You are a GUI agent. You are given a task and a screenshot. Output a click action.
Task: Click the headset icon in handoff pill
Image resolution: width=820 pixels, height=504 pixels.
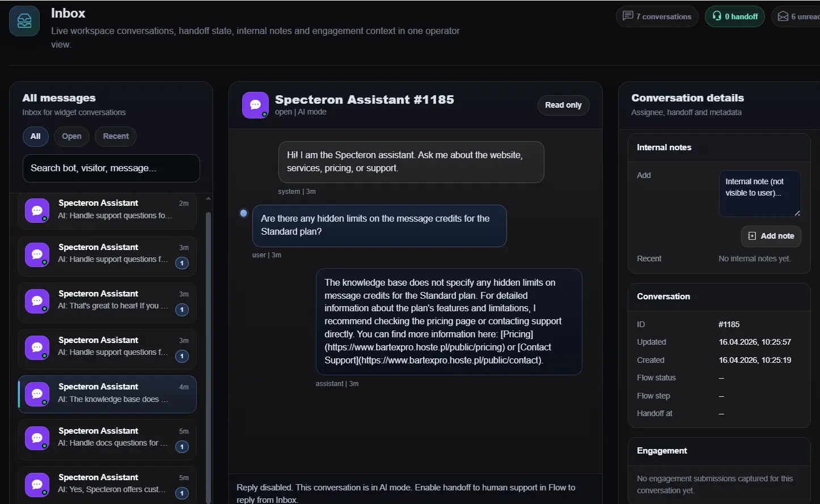click(717, 16)
